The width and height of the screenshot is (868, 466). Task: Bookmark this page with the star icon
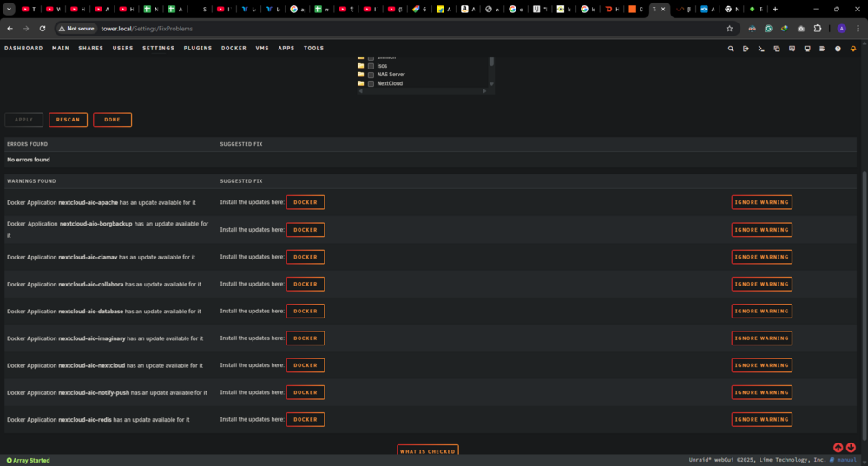730,29
